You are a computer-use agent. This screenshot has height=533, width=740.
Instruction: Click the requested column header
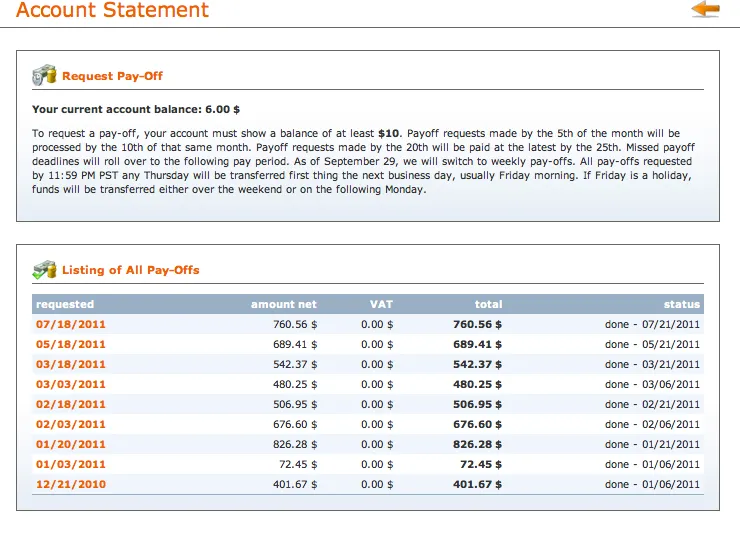click(65, 305)
